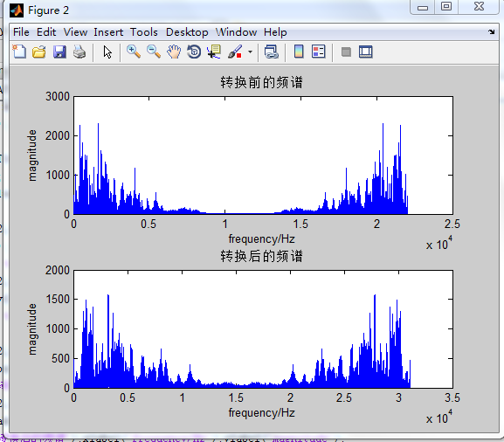Viewport: 504px width, 442px height.
Task: Expand the brush color dropdown arrow
Action: 250,52
